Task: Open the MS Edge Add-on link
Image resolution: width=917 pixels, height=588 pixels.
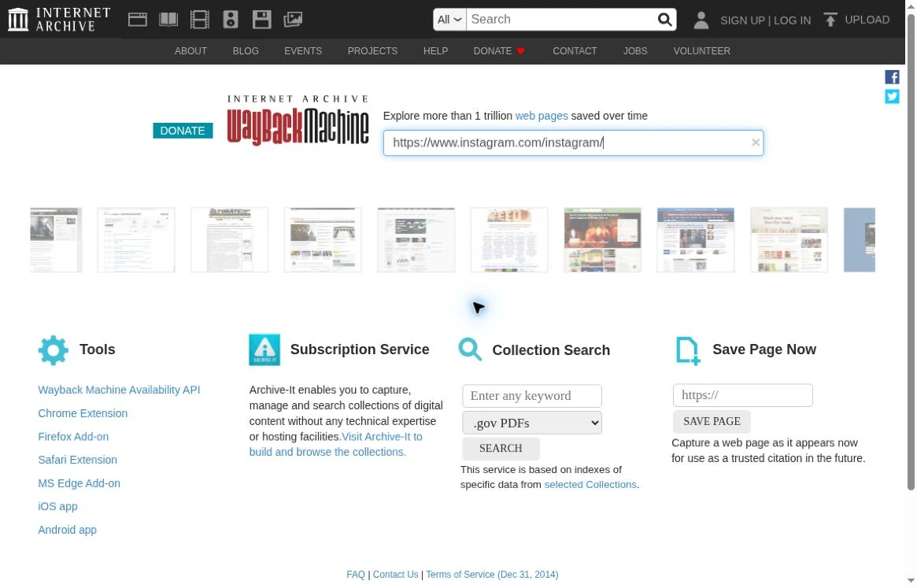Action: coord(79,484)
